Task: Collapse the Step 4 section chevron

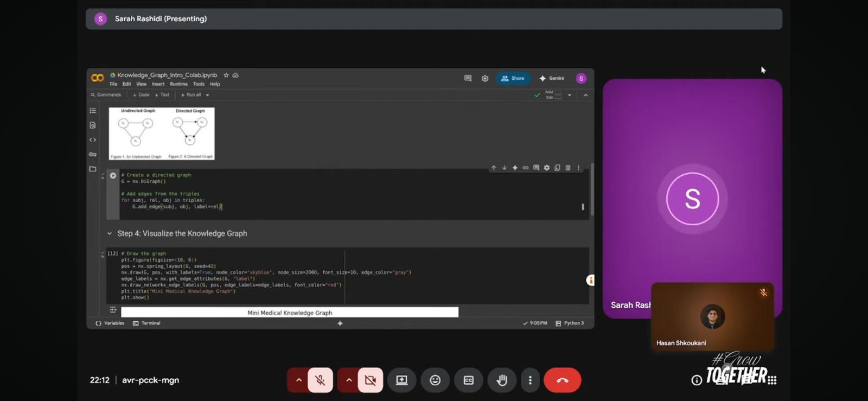Action: (110, 233)
